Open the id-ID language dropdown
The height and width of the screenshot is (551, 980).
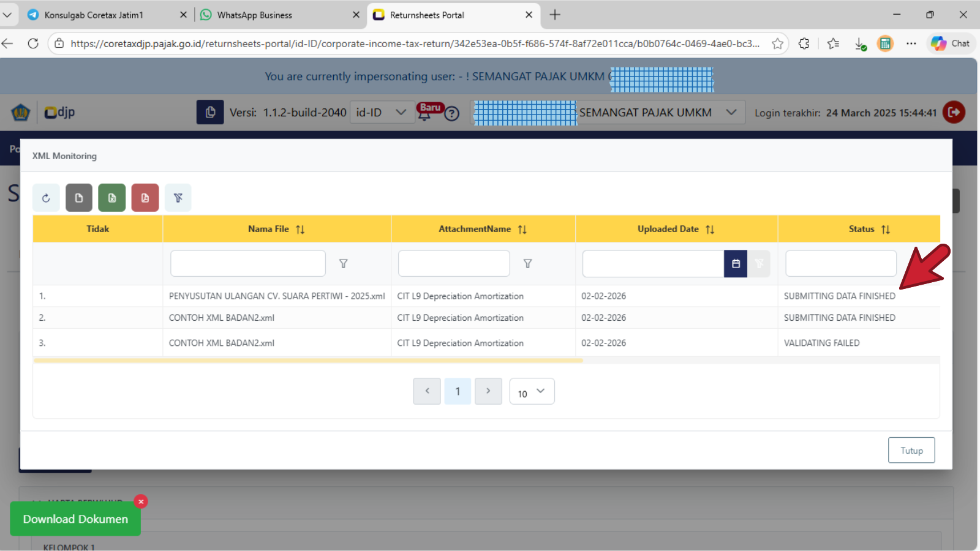click(381, 112)
